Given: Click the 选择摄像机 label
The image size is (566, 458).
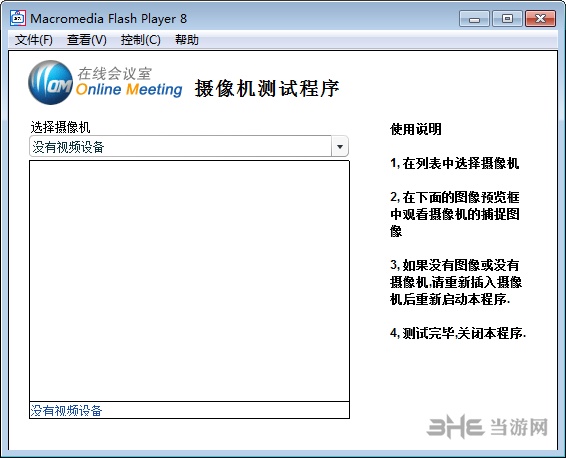Looking at the screenshot, I should click(60, 127).
